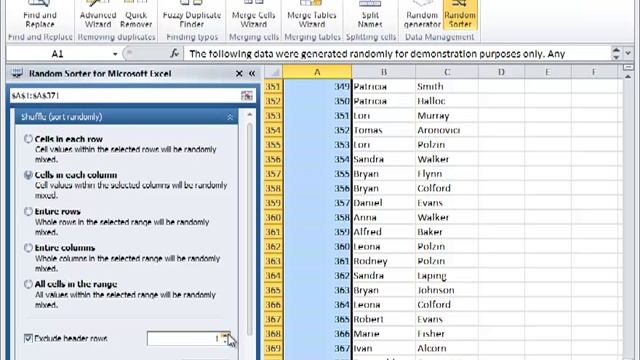Click the range input field $A$1:$A$371

pyautogui.click(x=125, y=96)
